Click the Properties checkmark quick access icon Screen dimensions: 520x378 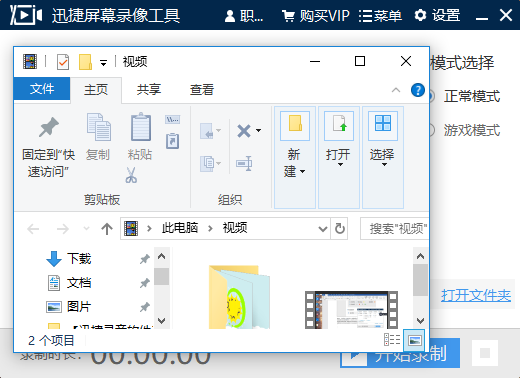(63, 62)
